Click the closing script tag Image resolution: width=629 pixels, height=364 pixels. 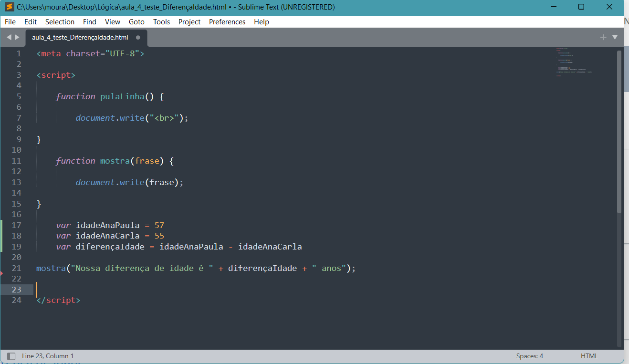58,300
